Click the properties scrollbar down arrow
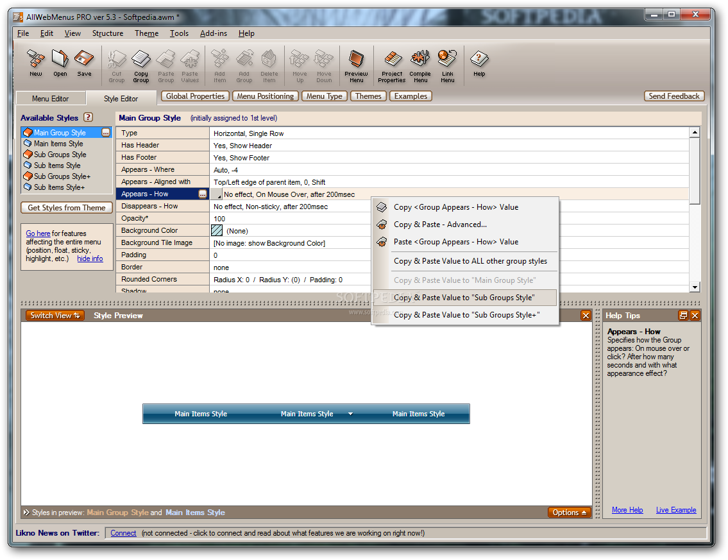Image resolution: width=728 pixels, height=560 pixels. click(695, 287)
